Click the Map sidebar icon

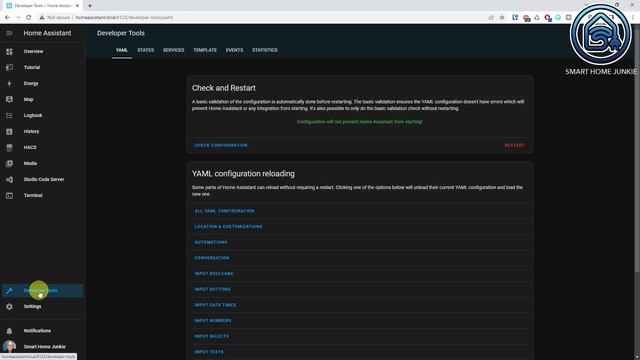pos(9,99)
